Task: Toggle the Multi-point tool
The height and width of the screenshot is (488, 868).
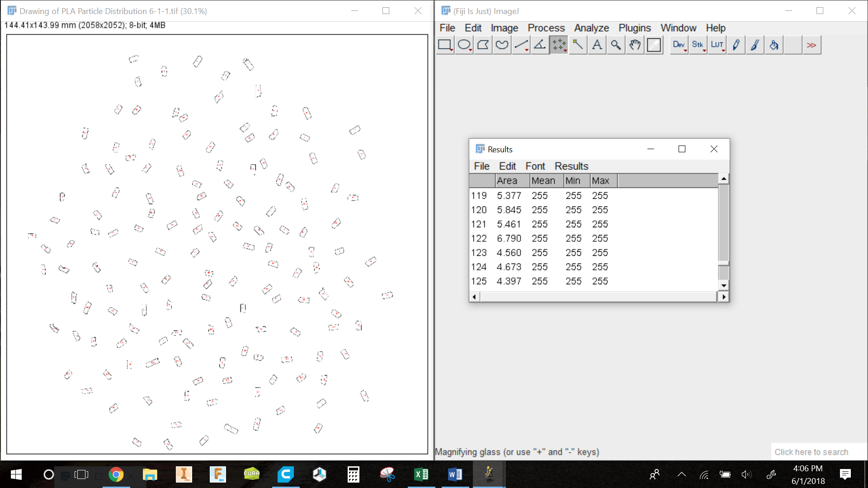Action: [x=559, y=45]
